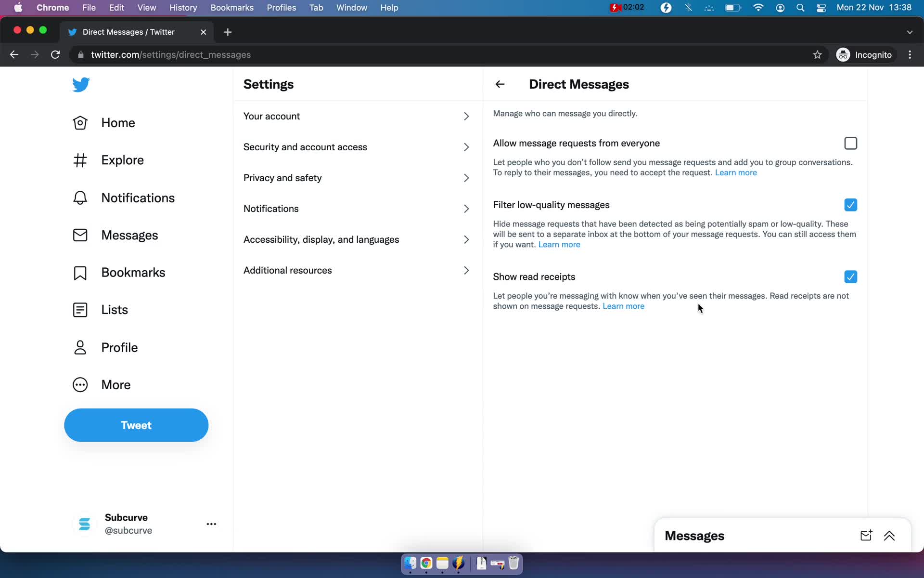Click the Bookmarks sidebar icon
Viewport: 924px width, 578px height.
80,272
